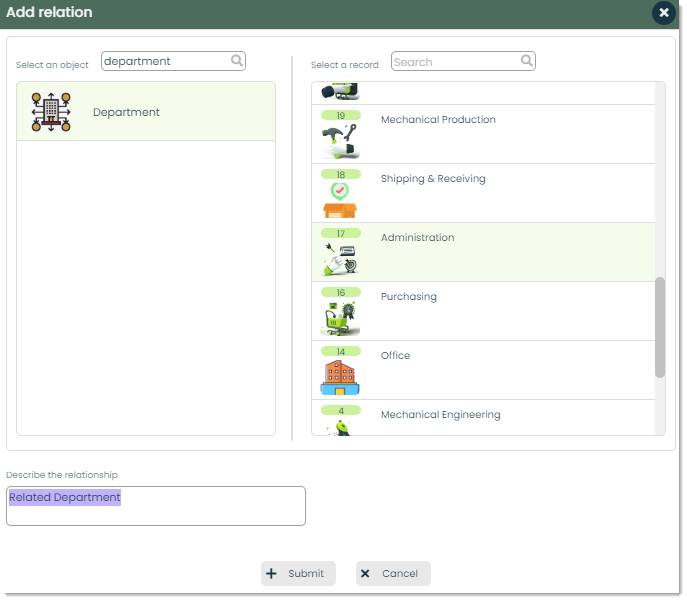The width and height of the screenshot is (687, 601).
Task: Select the Department object label
Action: click(126, 112)
